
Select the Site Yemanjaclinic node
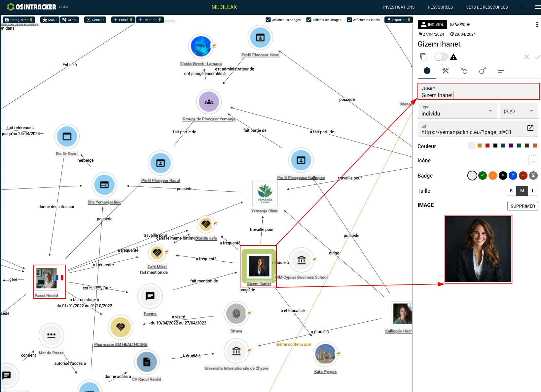coord(104,185)
